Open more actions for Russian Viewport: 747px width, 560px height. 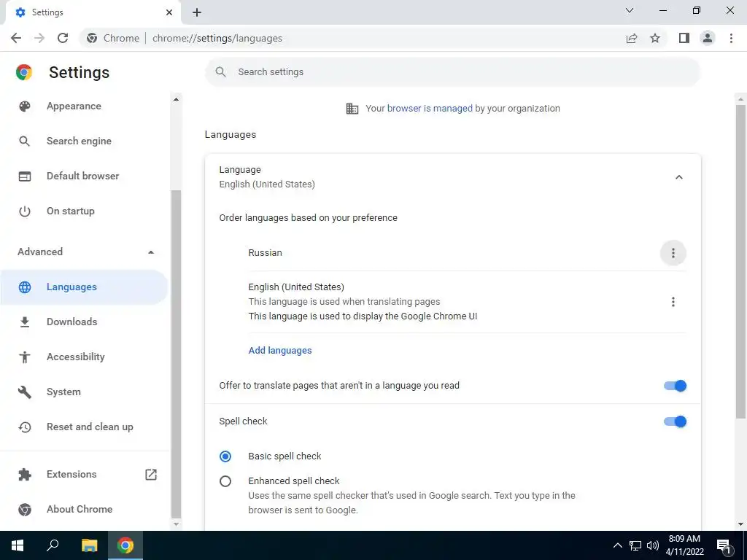673,253
